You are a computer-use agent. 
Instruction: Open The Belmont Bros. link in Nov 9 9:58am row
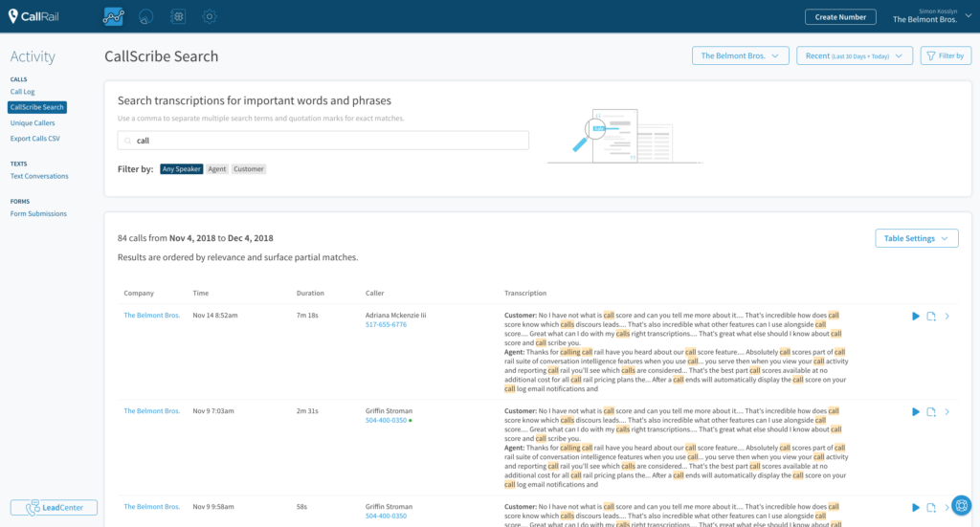[152, 506]
